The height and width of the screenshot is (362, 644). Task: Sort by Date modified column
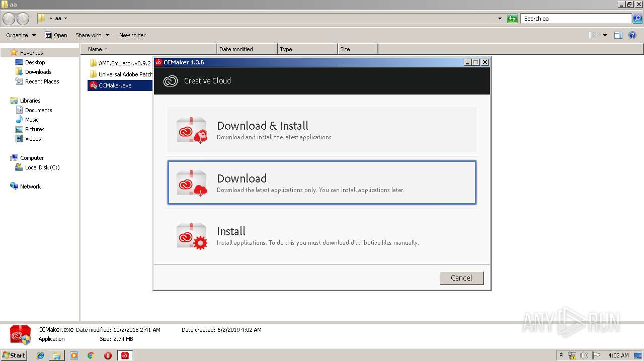coord(247,49)
